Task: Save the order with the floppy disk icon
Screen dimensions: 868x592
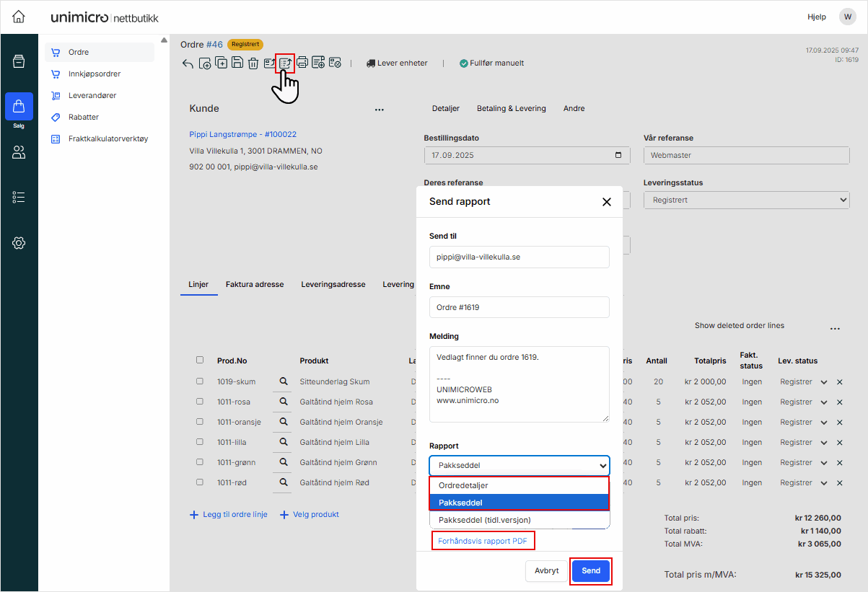Action: coord(237,63)
